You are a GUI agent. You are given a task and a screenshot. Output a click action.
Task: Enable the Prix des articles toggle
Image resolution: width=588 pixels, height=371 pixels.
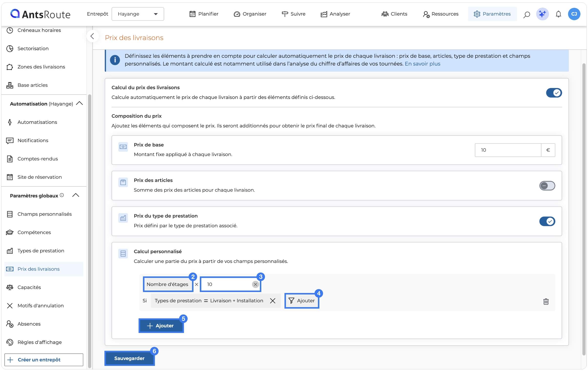click(547, 186)
